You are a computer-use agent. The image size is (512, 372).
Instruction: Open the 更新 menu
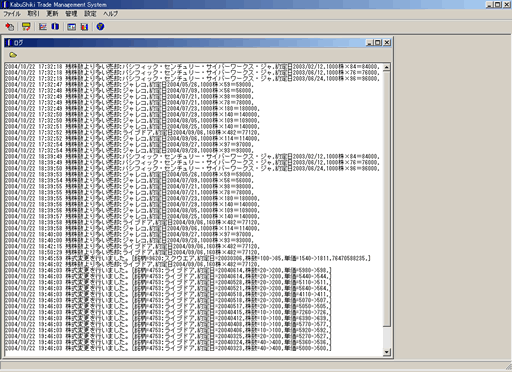[52, 14]
